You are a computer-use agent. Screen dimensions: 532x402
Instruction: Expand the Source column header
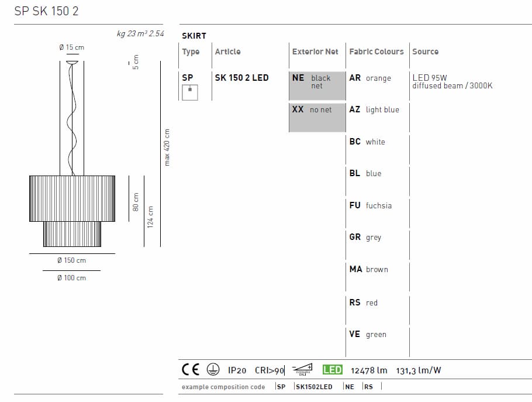pyautogui.click(x=425, y=51)
